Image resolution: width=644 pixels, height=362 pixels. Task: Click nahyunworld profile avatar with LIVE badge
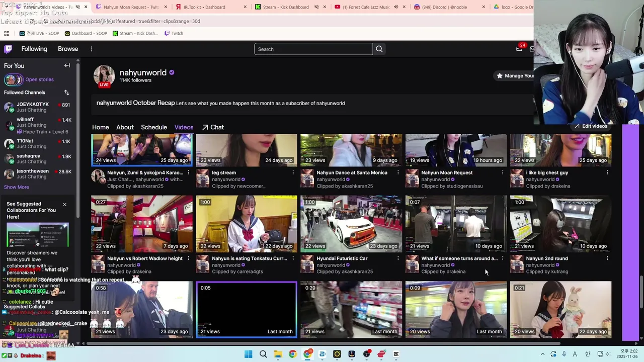(104, 76)
